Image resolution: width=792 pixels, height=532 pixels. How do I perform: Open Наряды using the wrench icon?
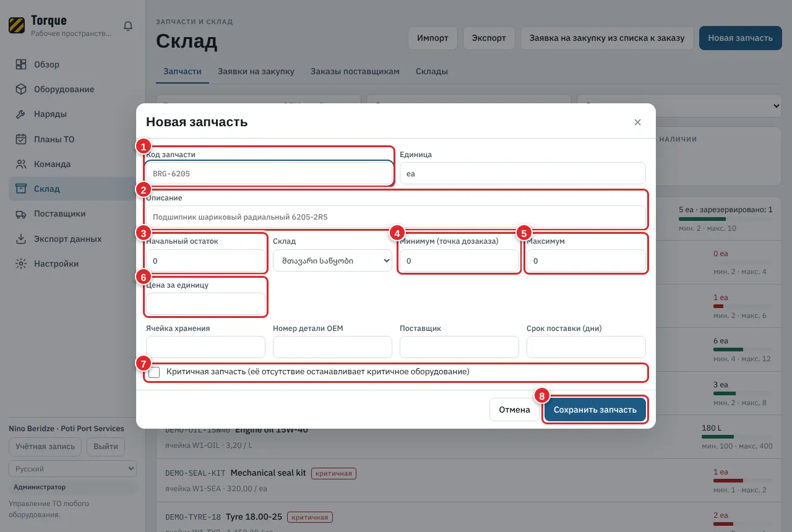point(21,114)
